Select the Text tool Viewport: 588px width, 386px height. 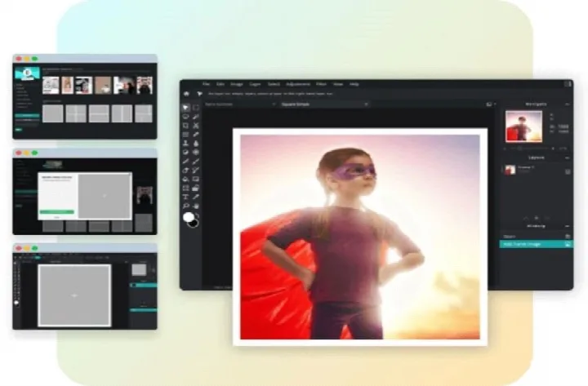click(x=185, y=197)
